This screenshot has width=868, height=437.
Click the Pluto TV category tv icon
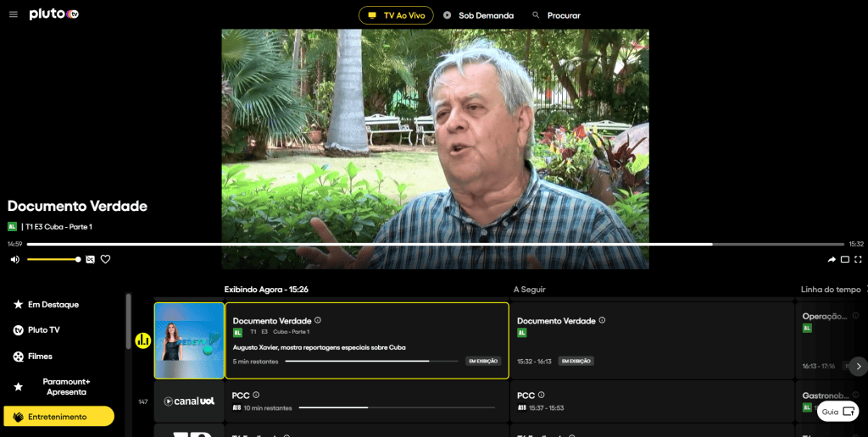[19, 330]
